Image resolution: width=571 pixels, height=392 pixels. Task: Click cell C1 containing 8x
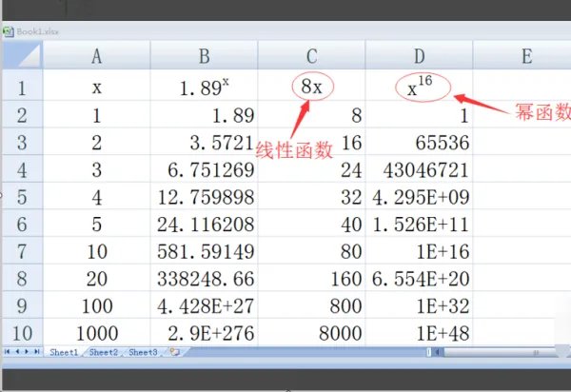click(x=311, y=86)
